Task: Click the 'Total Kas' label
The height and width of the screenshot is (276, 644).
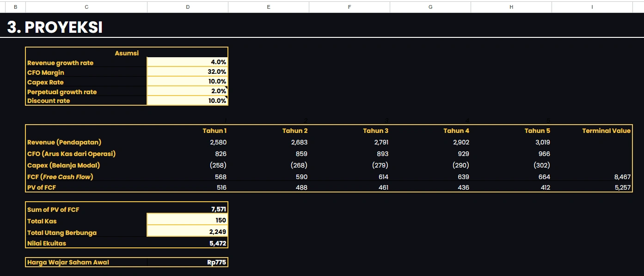Action: click(42, 221)
